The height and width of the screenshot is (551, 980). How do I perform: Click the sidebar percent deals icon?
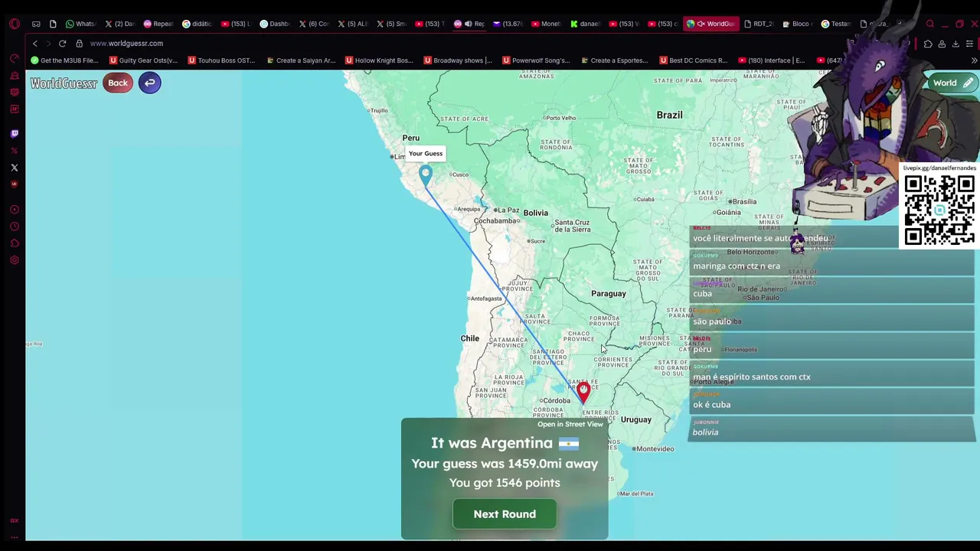tap(14, 151)
